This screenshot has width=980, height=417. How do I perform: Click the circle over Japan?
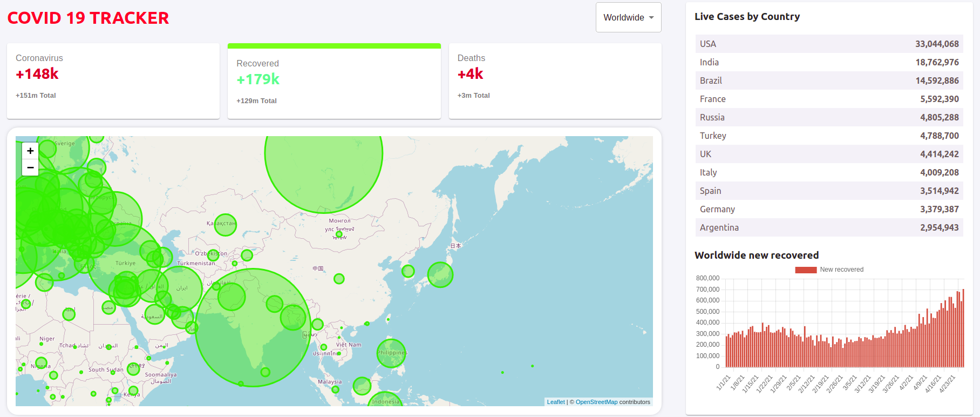point(440,274)
